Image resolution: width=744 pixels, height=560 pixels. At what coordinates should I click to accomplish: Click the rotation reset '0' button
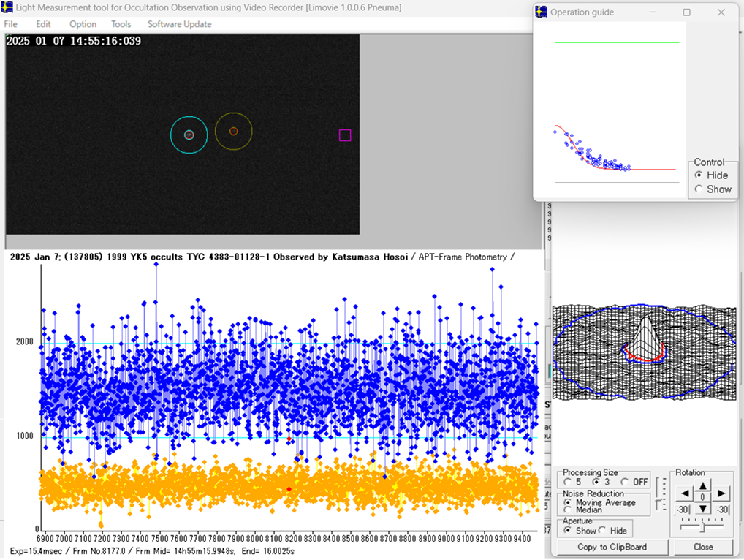(x=702, y=496)
